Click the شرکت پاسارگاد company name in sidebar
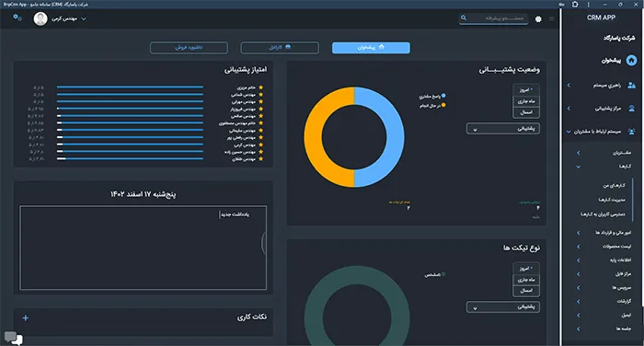 coord(619,39)
